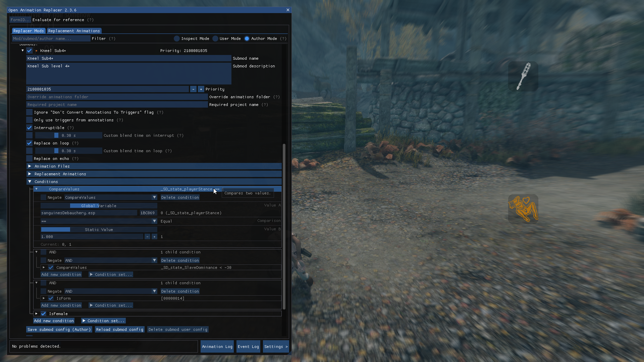Image resolution: width=644 pixels, height=362 pixels.
Task: Open the bottom Condition set... menu
Action: (103, 321)
